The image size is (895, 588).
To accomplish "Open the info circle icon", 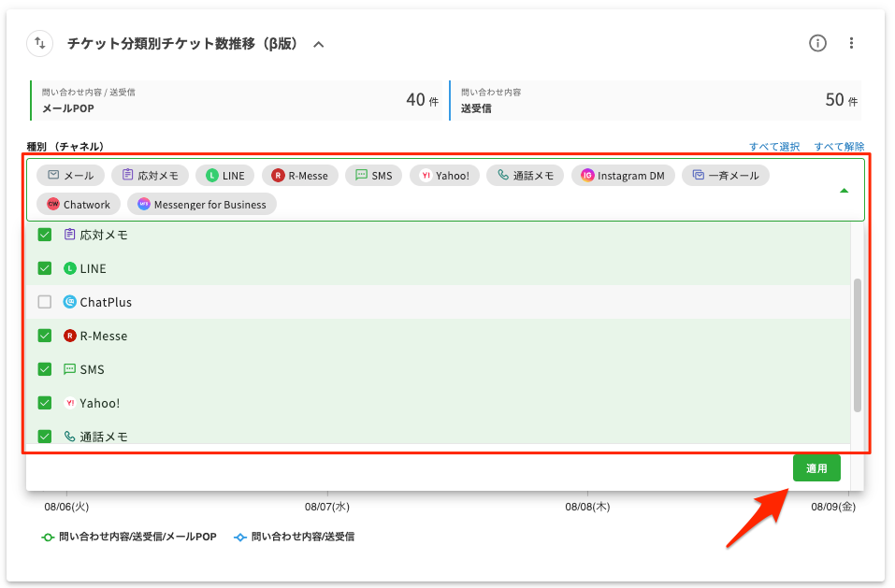I will (817, 43).
